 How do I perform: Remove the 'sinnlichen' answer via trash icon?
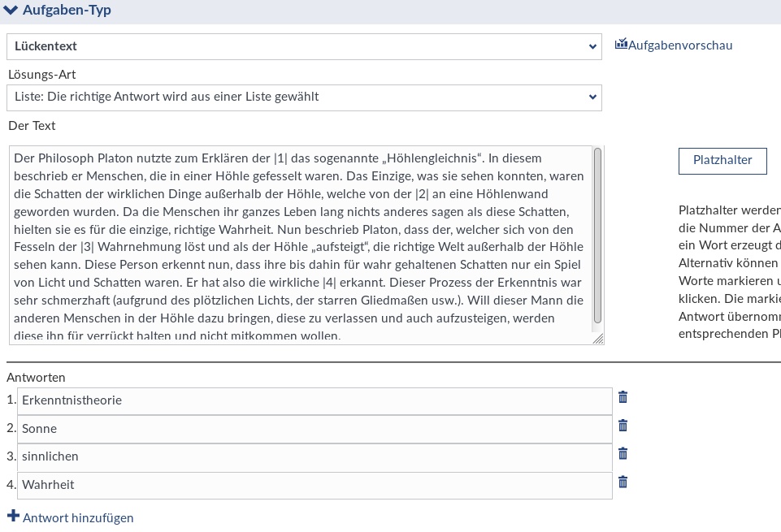click(623, 454)
